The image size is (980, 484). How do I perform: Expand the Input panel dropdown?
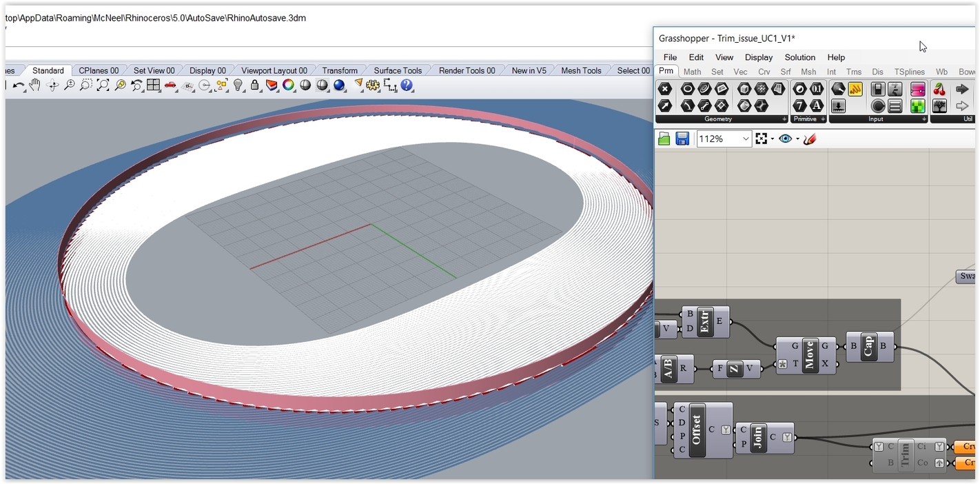923,119
